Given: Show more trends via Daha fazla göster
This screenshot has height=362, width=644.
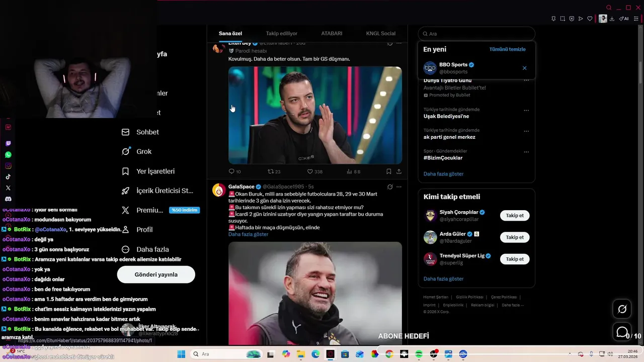Looking at the screenshot, I should (x=443, y=174).
